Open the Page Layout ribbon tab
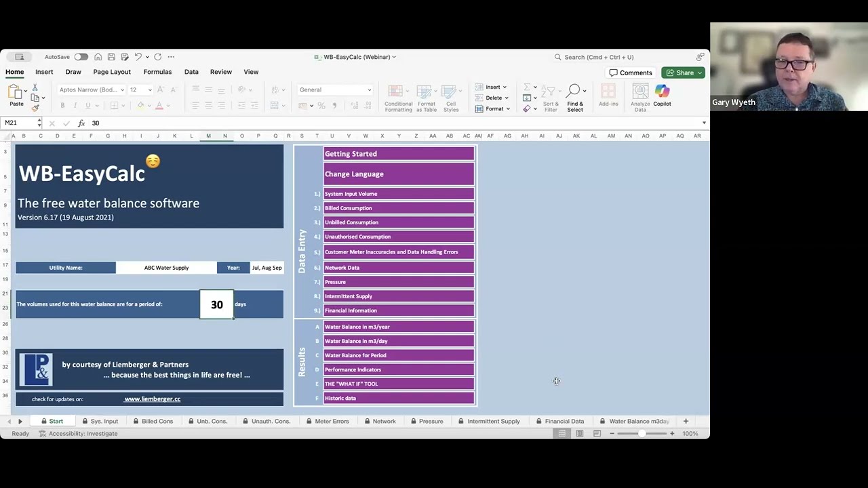 [x=112, y=72]
